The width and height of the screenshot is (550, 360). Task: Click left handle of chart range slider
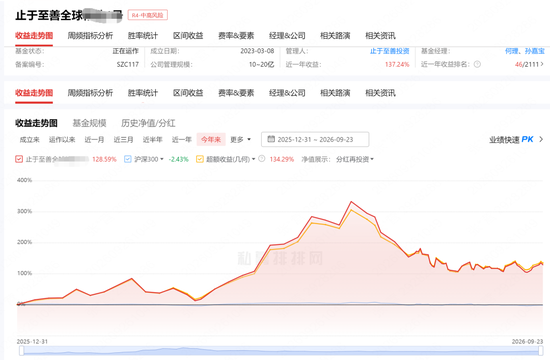pos(22,351)
